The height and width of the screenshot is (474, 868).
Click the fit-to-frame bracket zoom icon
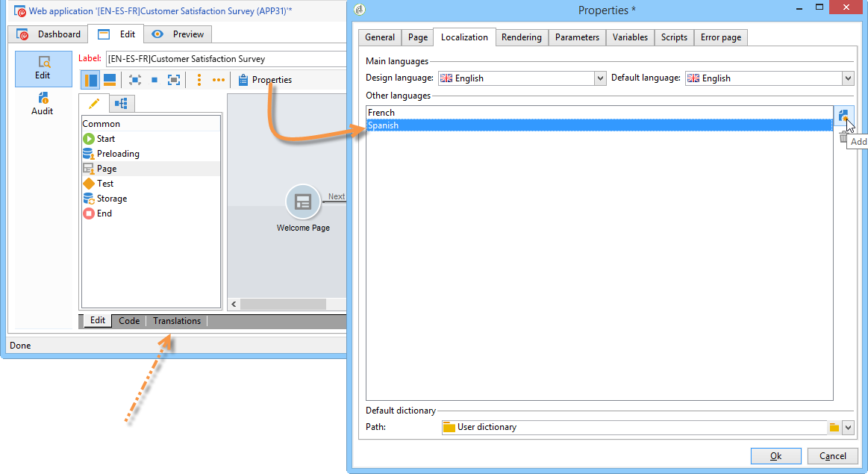[174, 80]
